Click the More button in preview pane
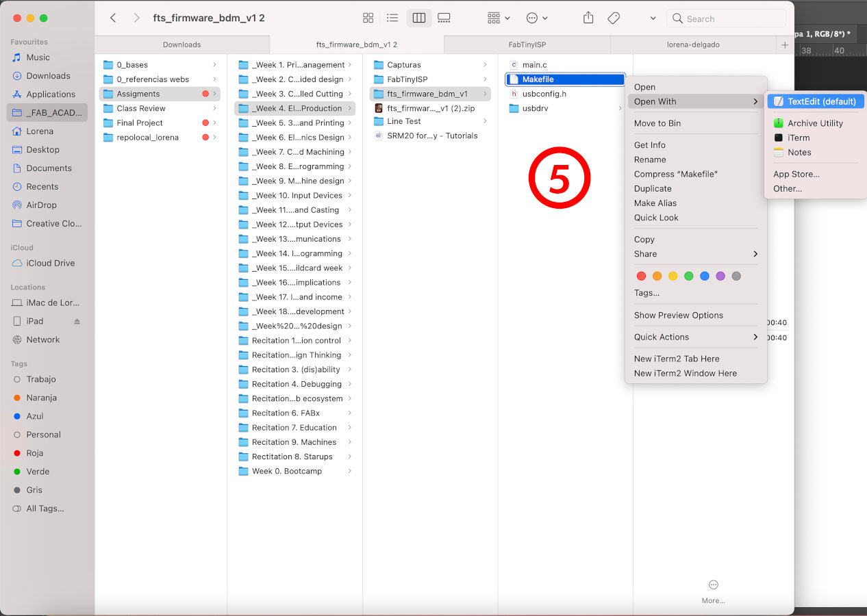Viewport: 867px width, 616px height. pos(713,591)
